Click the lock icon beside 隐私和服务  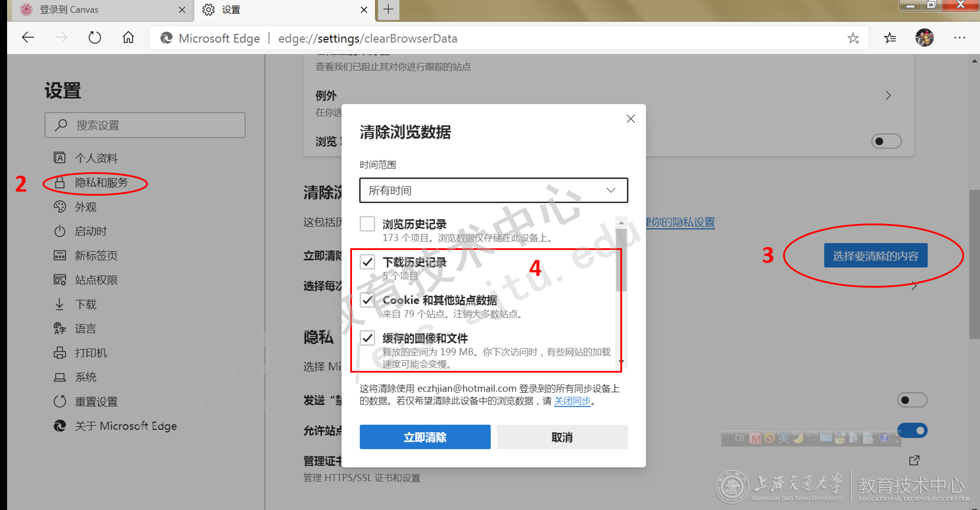point(60,182)
